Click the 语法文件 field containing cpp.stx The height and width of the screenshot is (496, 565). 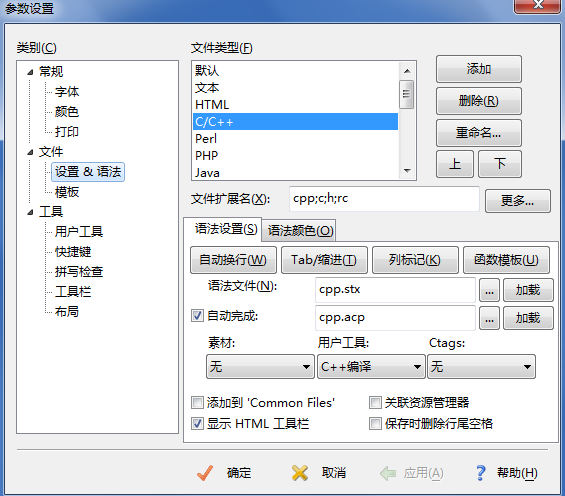click(395, 290)
